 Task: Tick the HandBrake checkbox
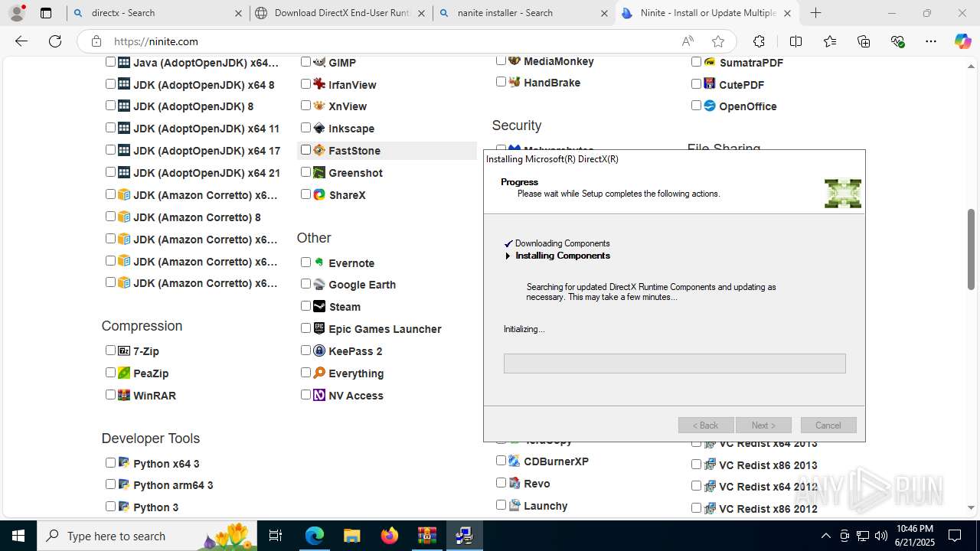[x=501, y=82]
